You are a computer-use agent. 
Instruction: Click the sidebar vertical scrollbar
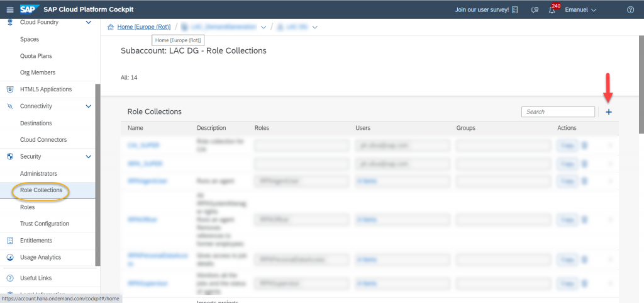(97, 174)
